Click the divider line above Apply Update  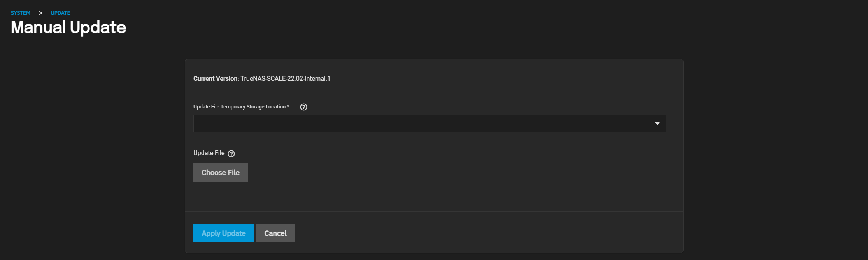pos(434,211)
